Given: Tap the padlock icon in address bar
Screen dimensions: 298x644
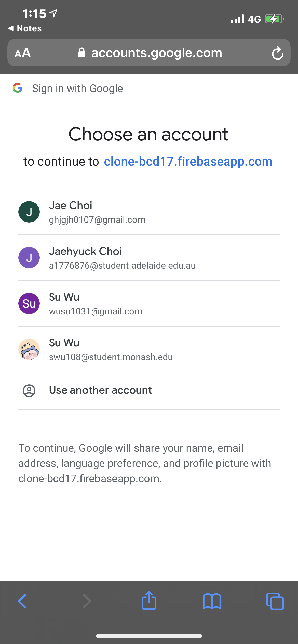Looking at the screenshot, I should tap(82, 53).
